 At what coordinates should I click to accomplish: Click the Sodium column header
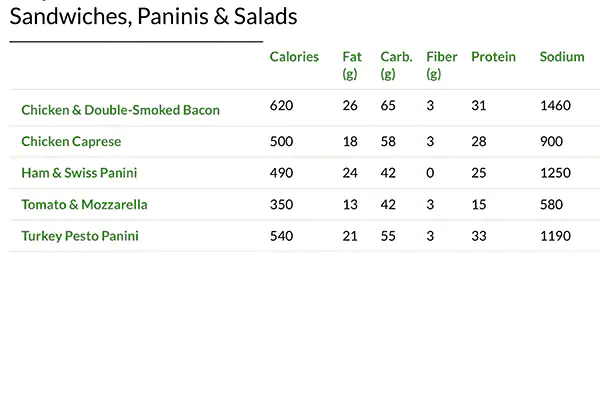coord(561,57)
